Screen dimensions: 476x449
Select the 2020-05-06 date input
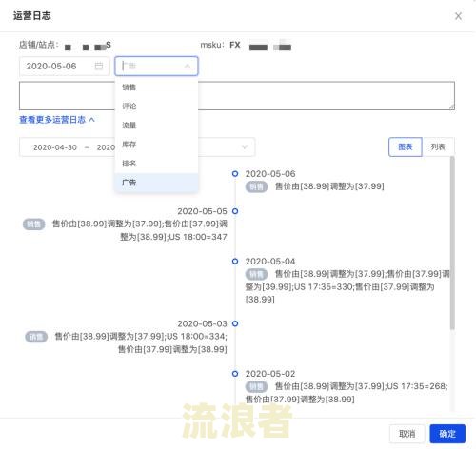pyautogui.click(x=65, y=67)
